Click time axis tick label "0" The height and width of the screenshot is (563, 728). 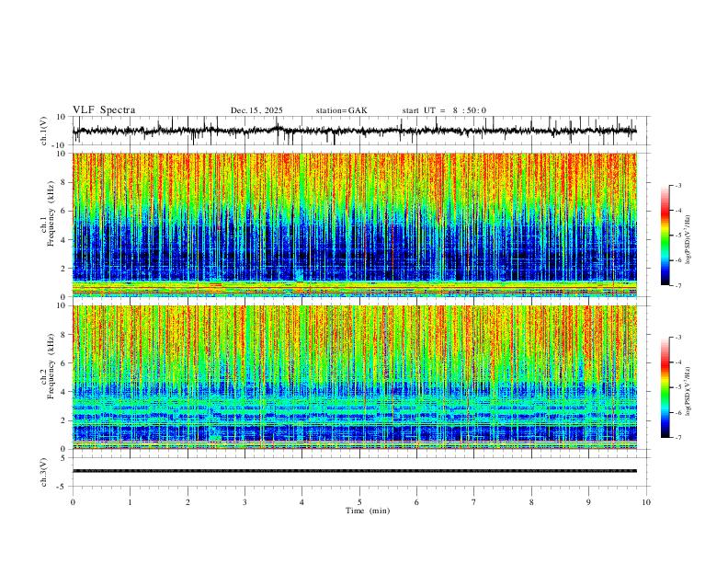point(73,502)
